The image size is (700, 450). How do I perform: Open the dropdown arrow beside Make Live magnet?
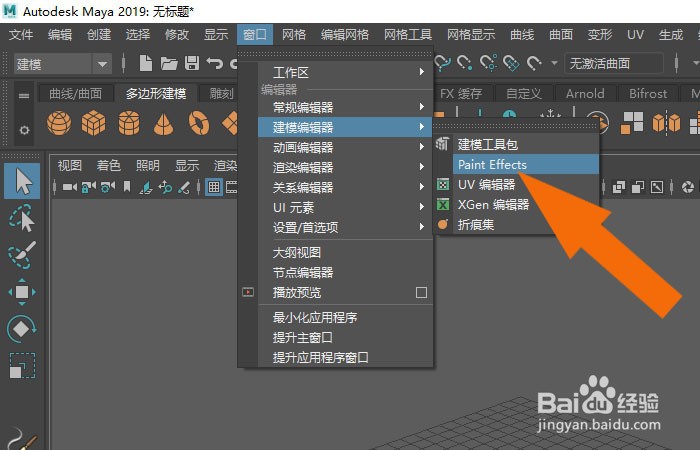(x=554, y=63)
